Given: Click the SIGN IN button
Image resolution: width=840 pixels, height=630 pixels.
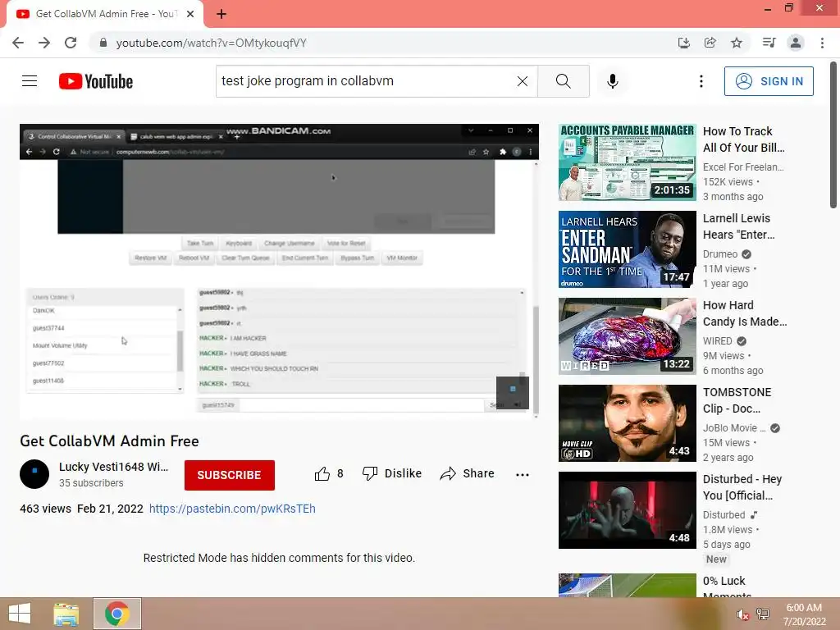Looking at the screenshot, I should pyautogui.click(x=769, y=81).
